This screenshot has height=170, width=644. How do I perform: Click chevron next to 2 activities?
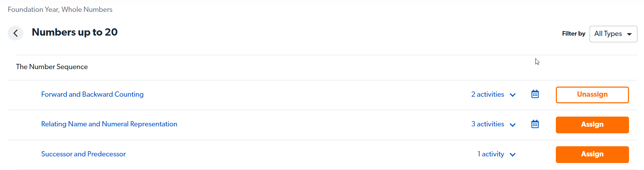click(513, 95)
